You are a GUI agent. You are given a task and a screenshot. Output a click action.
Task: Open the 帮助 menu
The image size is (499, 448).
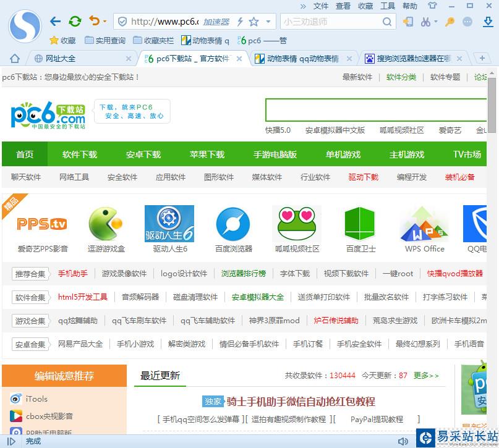point(409,6)
